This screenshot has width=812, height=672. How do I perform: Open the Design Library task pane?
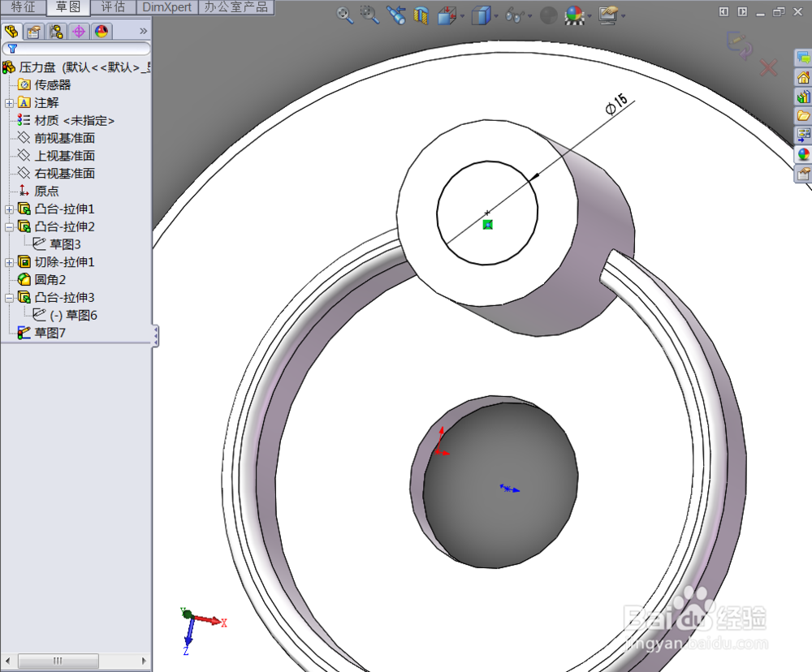click(803, 97)
